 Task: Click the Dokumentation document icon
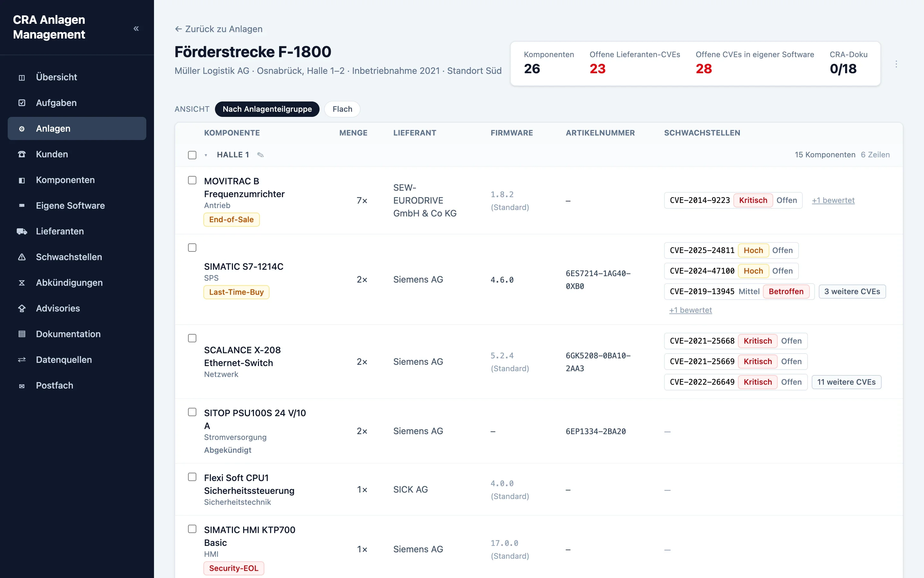click(x=22, y=334)
